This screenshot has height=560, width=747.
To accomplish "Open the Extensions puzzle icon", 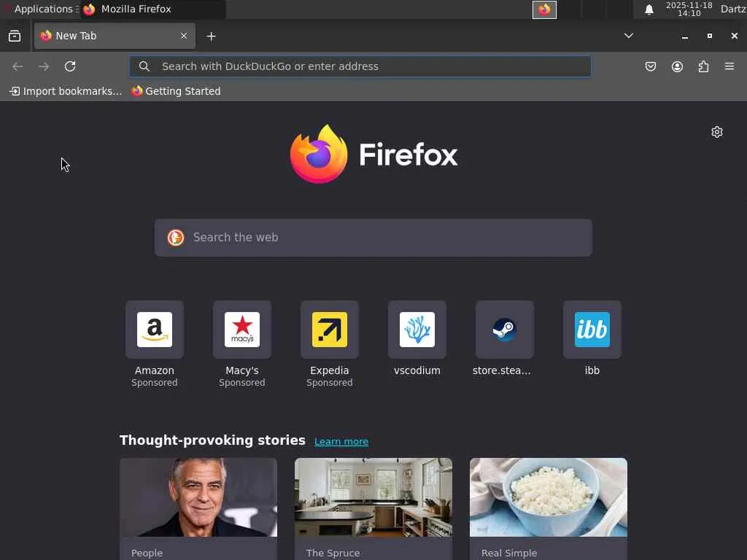I will [x=703, y=66].
